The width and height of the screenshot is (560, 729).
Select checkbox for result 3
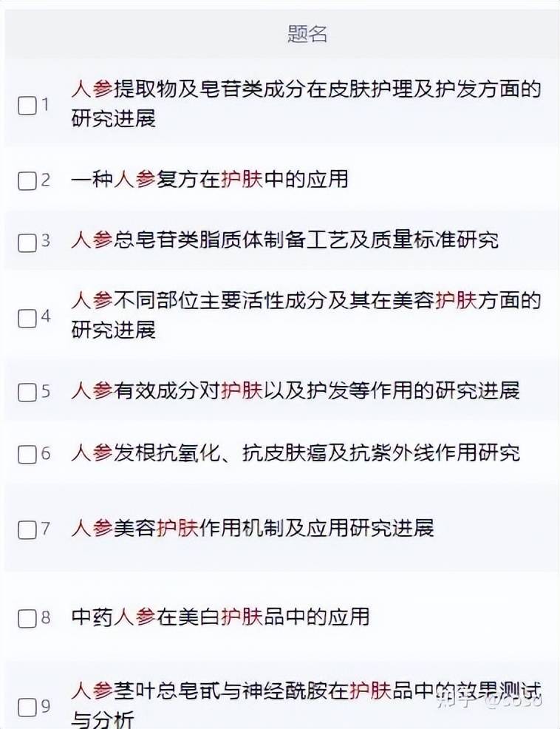click(27, 243)
